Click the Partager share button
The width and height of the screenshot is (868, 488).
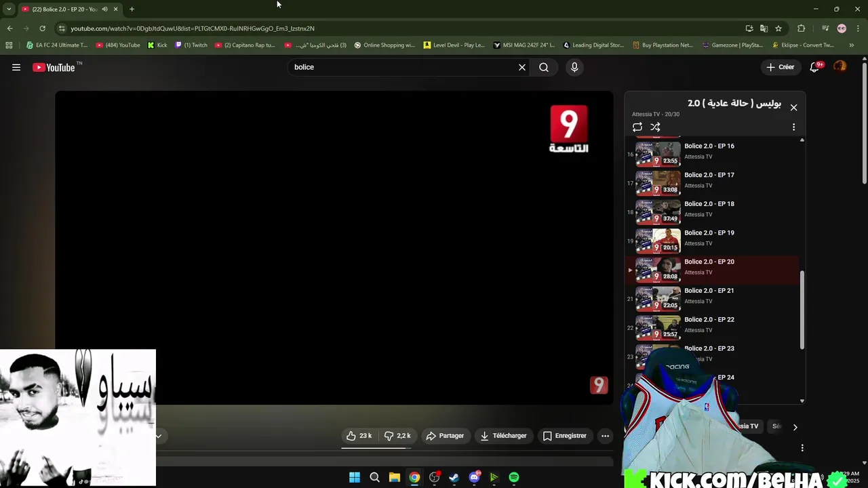coord(445,436)
